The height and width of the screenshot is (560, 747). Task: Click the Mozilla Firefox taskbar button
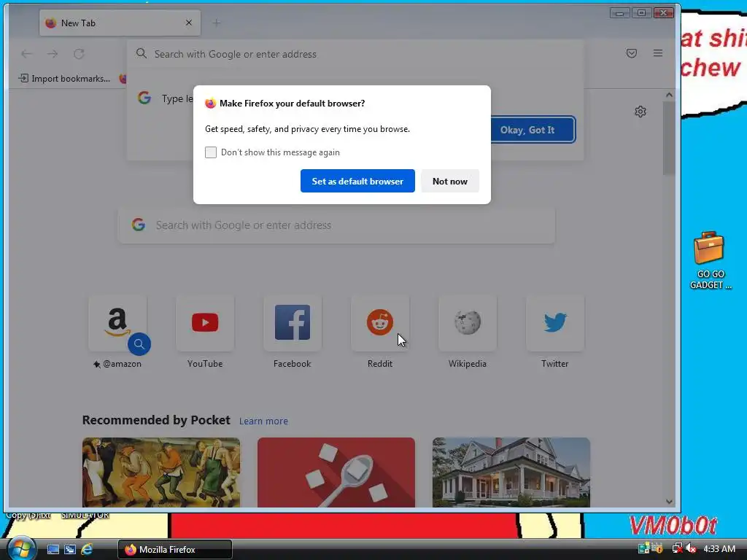coord(175,550)
